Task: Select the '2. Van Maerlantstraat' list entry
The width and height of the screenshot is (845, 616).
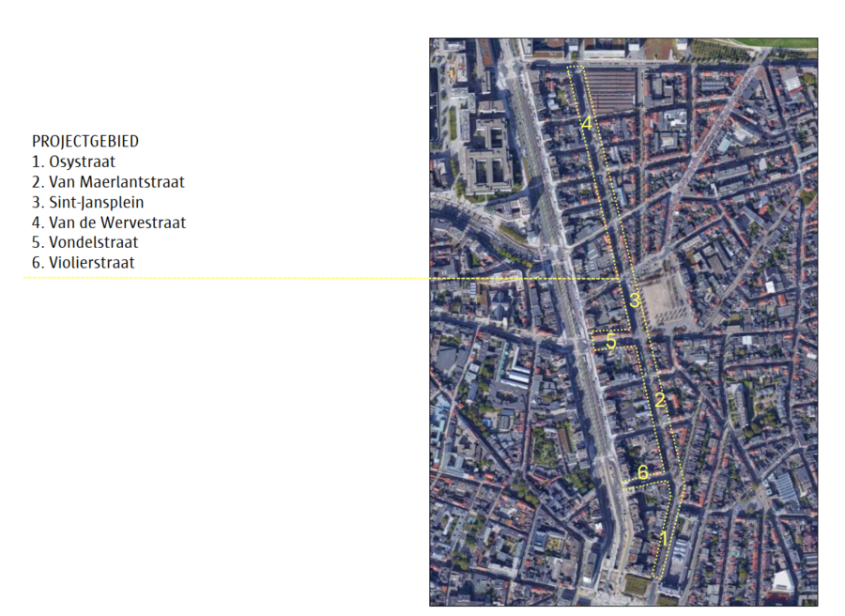Action: click(x=108, y=182)
